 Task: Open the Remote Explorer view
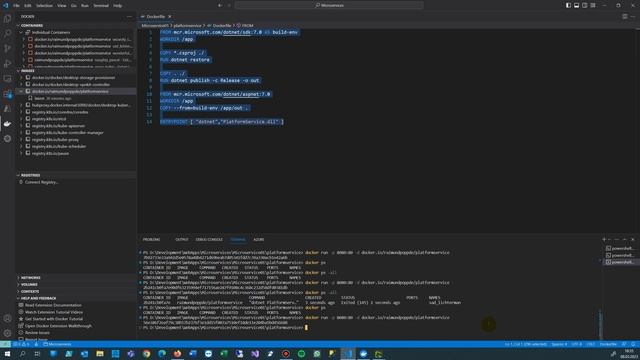point(7,78)
